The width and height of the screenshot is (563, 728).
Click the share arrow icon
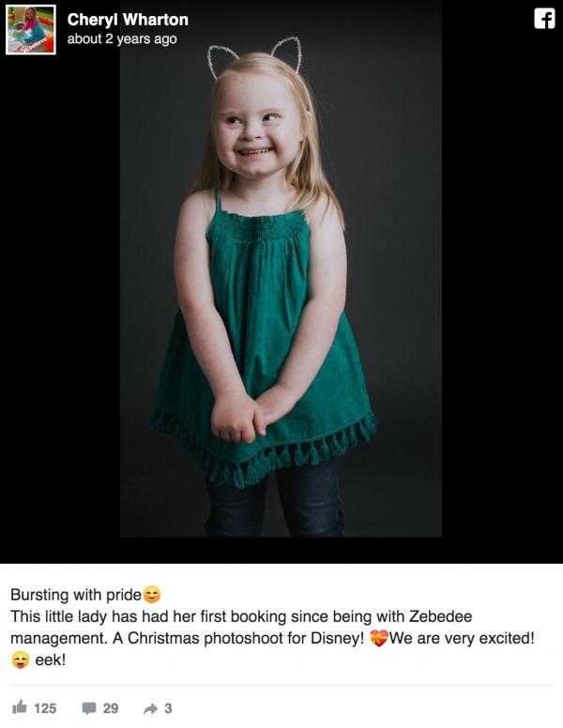click(150, 708)
